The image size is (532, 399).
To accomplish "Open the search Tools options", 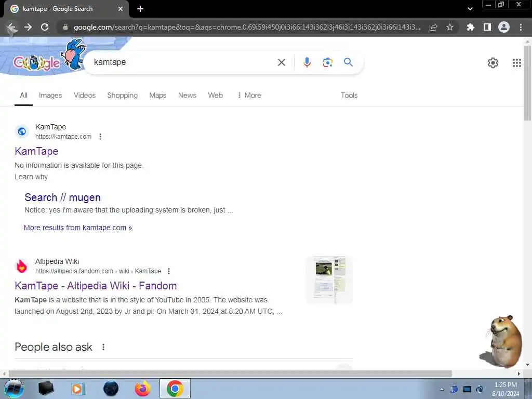I will pyautogui.click(x=349, y=96).
